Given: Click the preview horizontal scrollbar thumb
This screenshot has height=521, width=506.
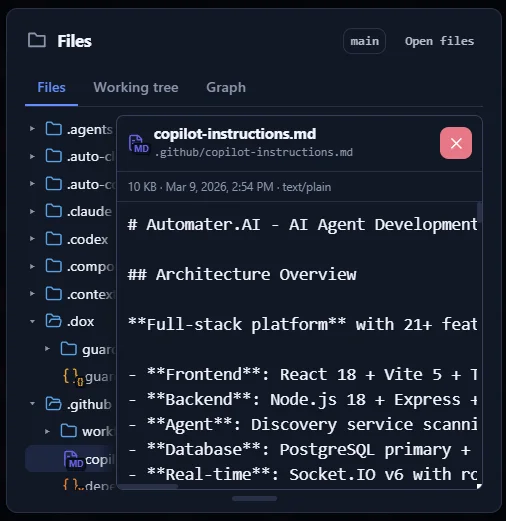Looking at the screenshot, I should (148, 487).
